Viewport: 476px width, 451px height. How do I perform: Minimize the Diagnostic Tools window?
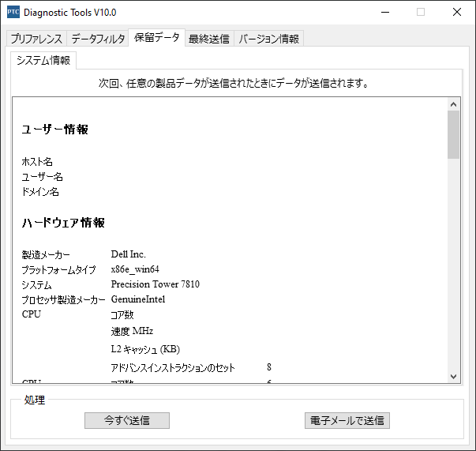point(385,12)
